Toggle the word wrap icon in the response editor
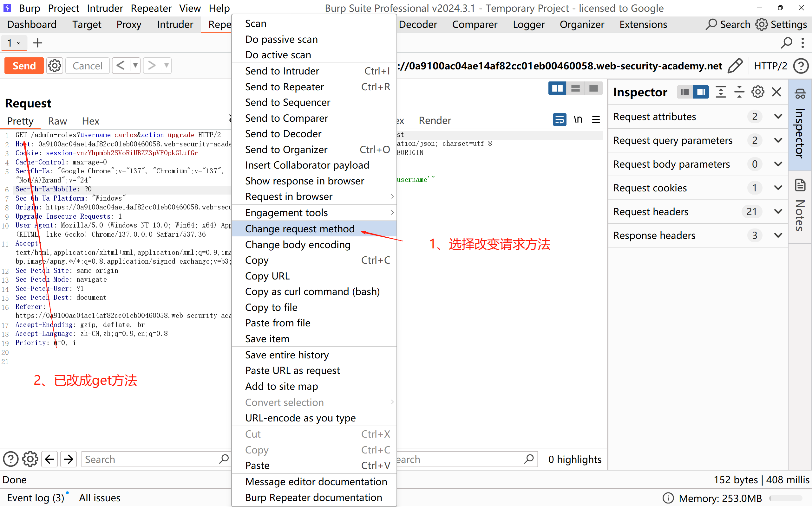Viewport: 812px width, 507px height. coord(559,120)
